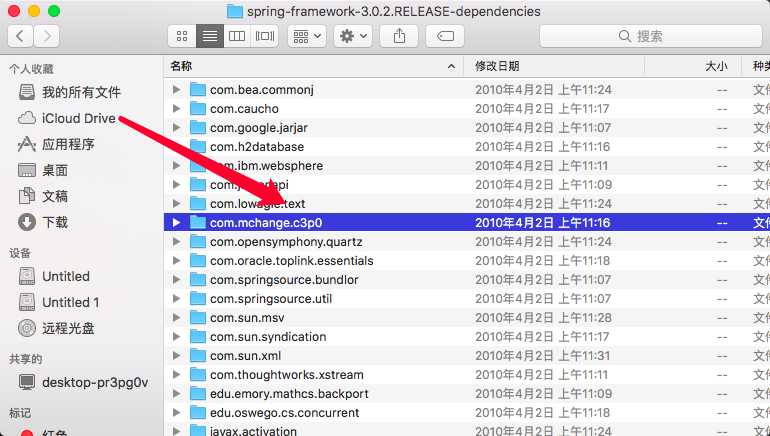Click the 个人收藏 sidebar section header
Viewport: 770px width, 436px height.
point(31,69)
